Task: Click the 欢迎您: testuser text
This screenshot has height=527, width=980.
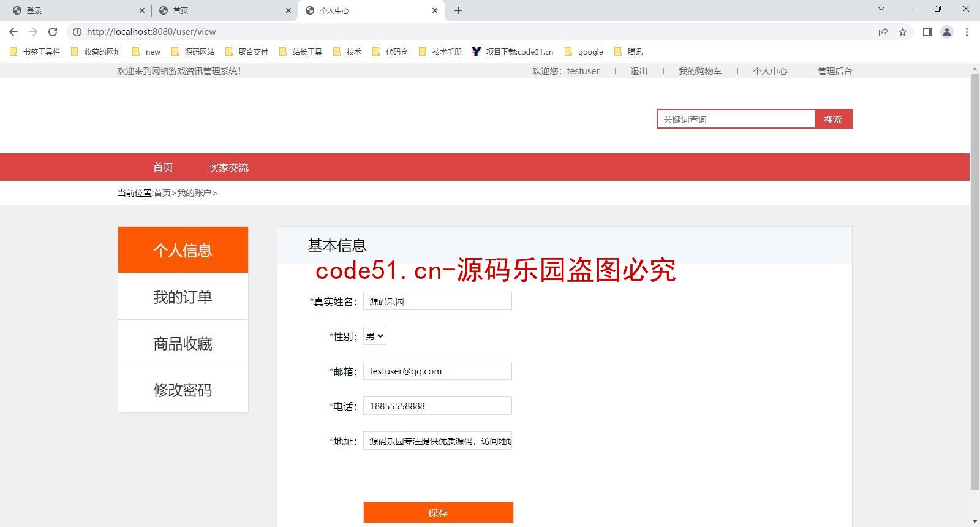Action: 565,71
